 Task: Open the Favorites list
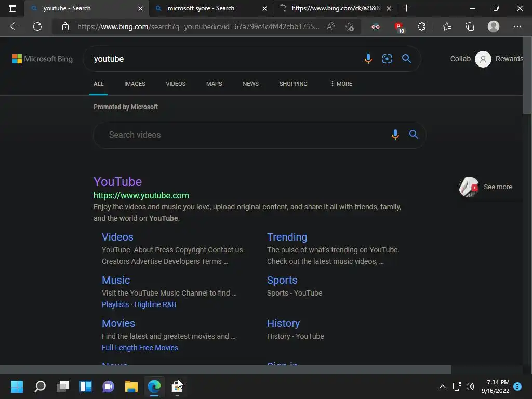tap(447, 26)
